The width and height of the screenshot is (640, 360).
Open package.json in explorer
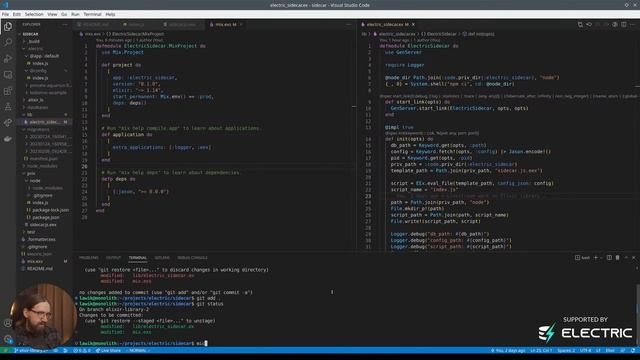(46, 217)
